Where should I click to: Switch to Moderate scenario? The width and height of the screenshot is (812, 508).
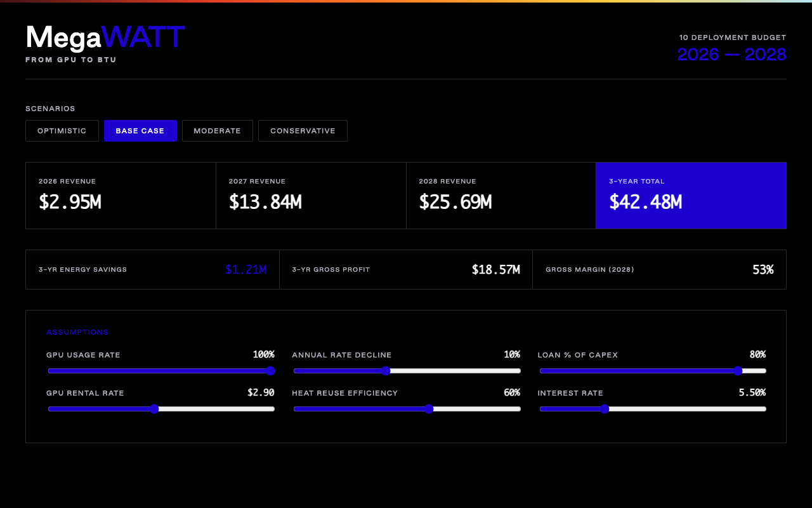(x=217, y=131)
